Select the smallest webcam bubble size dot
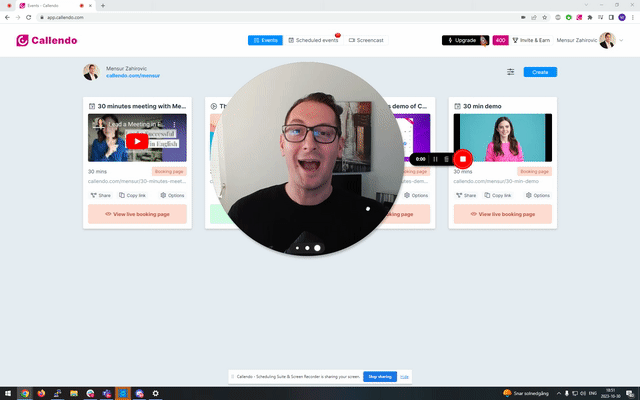The image size is (640, 400). (x=298, y=248)
